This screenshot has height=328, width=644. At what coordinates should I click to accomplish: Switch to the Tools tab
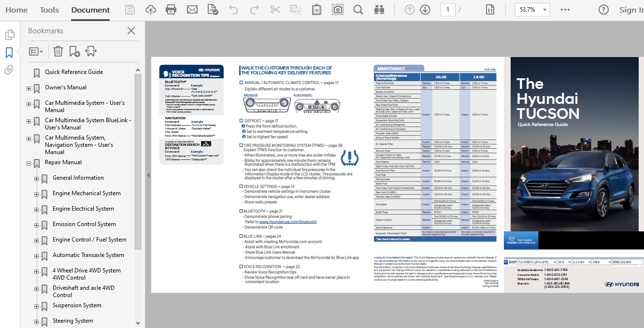(49, 10)
